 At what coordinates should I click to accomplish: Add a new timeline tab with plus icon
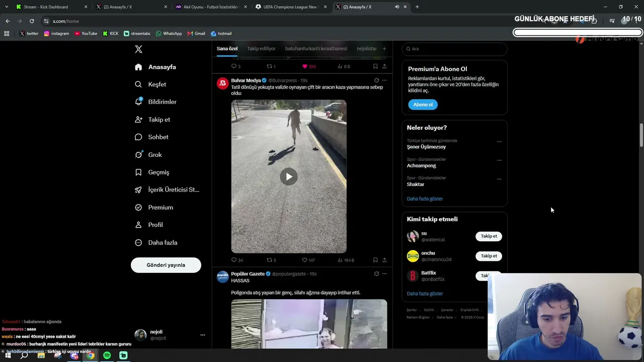coord(384,49)
